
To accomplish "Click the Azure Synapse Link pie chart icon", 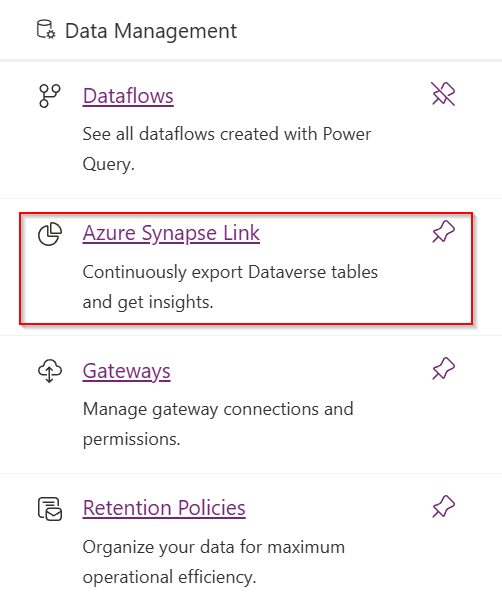I will pyautogui.click(x=50, y=234).
